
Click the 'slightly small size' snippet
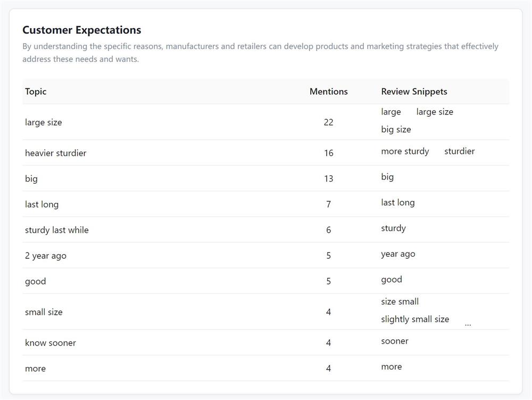415,320
